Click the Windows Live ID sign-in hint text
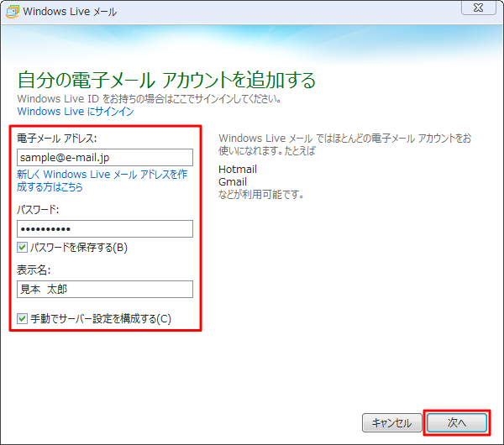Viewport: 504px width, 445px height. point(150,98)
